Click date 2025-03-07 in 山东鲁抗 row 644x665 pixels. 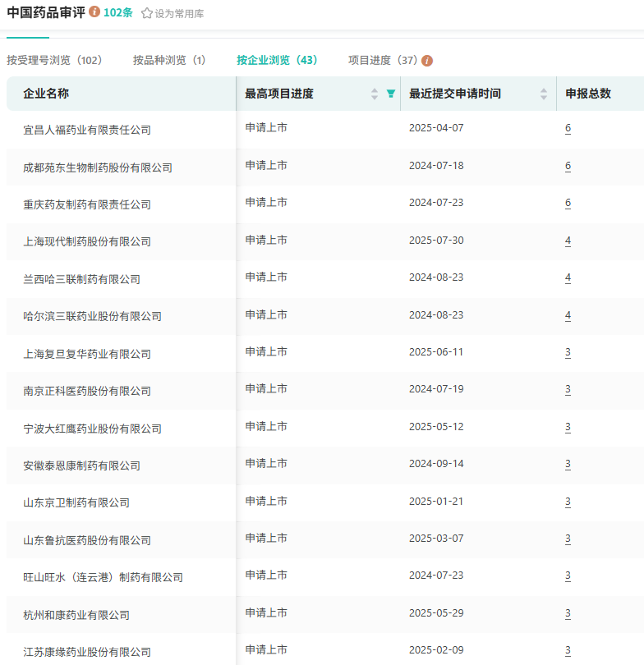point(436,539)
